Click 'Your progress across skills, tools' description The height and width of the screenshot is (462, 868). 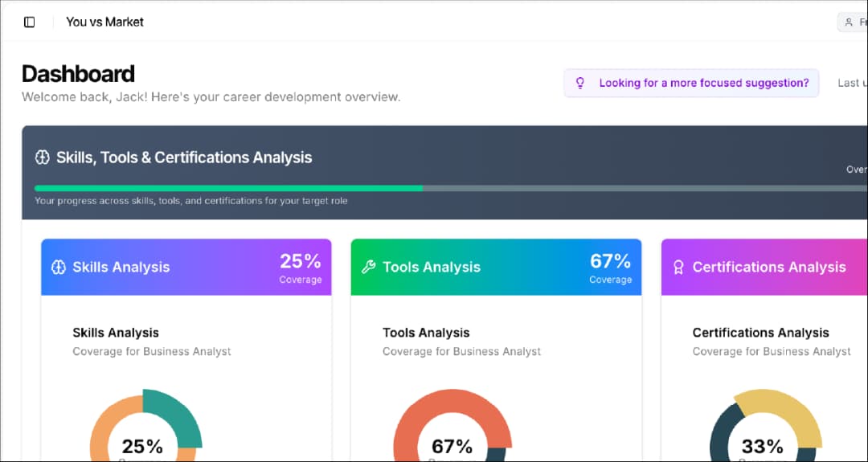pos(191,201)
